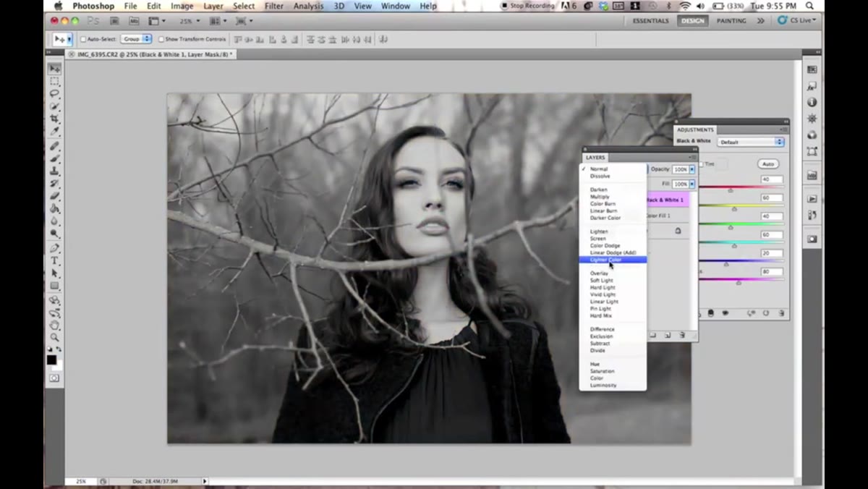Viewport: 868px width, 489px height.
Task: Select the Horizontal Type tool
Action: coord(55,260)
